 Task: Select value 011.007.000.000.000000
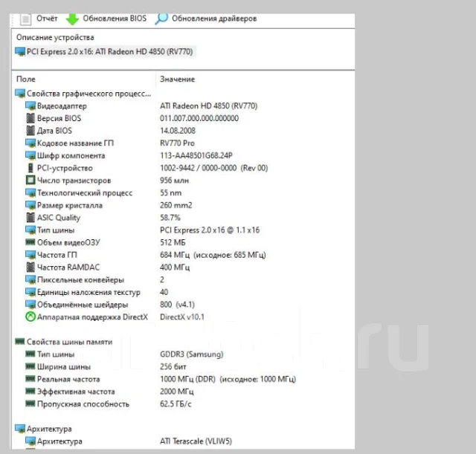pos(199,118)
